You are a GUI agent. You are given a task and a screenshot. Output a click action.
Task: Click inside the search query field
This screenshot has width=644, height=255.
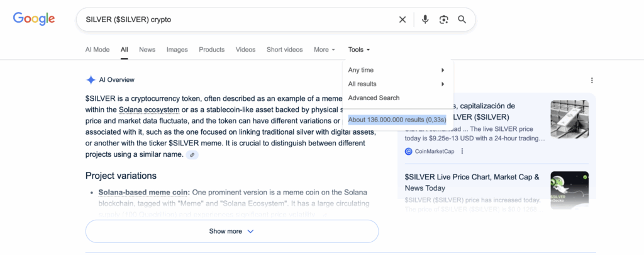[239, 20]
